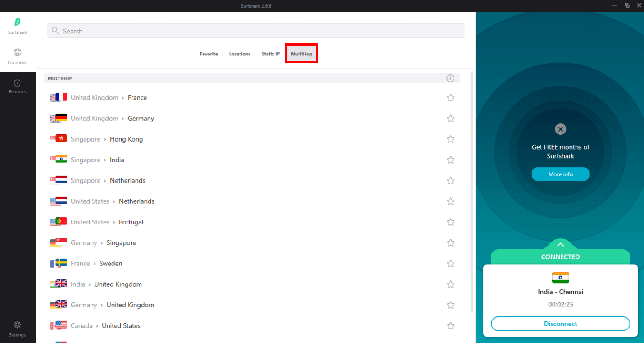Select Singapore › Netherlands route text
Screen dimensions: 644x343
[x=108, y=181]
